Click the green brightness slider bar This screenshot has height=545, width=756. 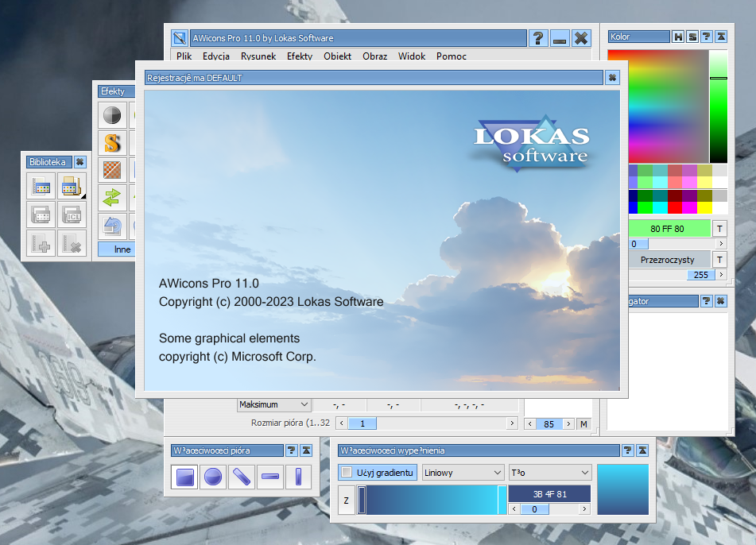tap(719, 106)
